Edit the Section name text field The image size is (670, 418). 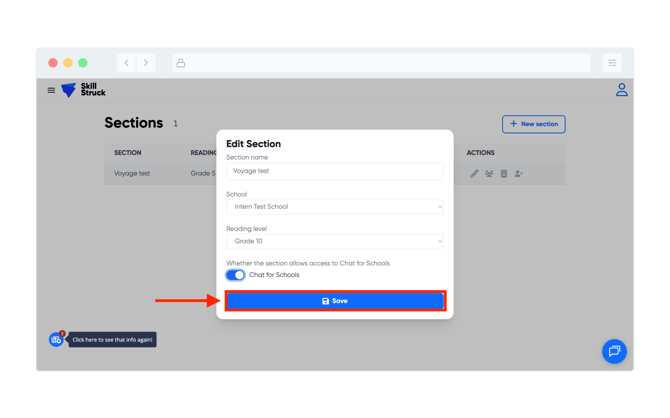(334, 171)
